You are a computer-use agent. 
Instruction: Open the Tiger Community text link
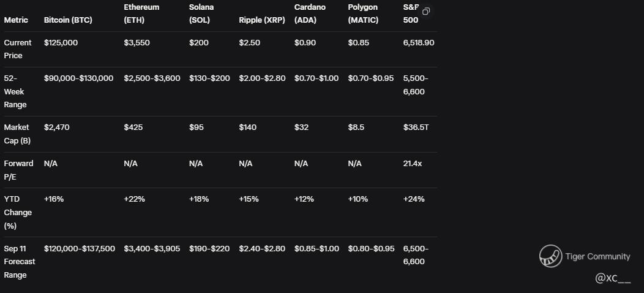point(597,256)
